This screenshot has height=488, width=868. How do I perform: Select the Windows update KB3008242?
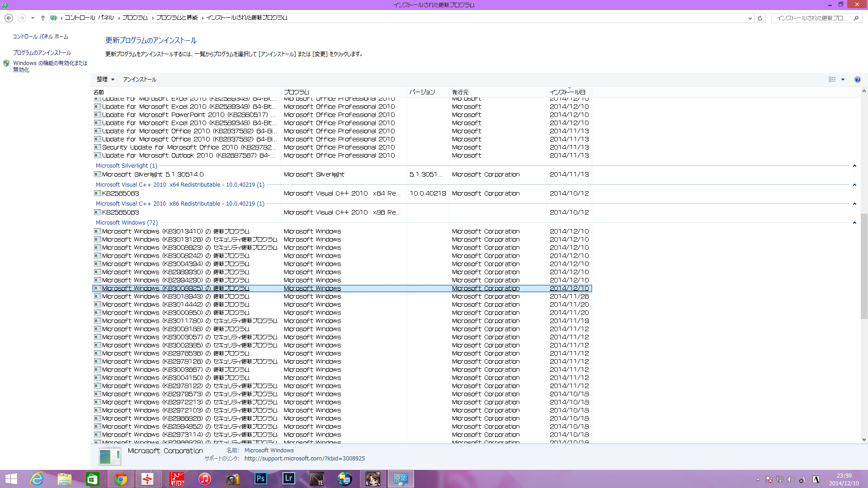coord(342,256)
